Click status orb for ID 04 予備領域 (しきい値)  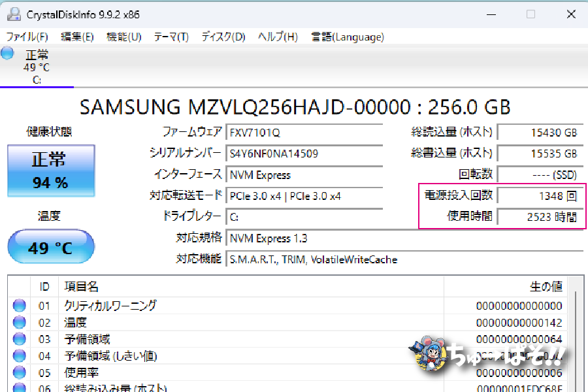pos(19,355)
